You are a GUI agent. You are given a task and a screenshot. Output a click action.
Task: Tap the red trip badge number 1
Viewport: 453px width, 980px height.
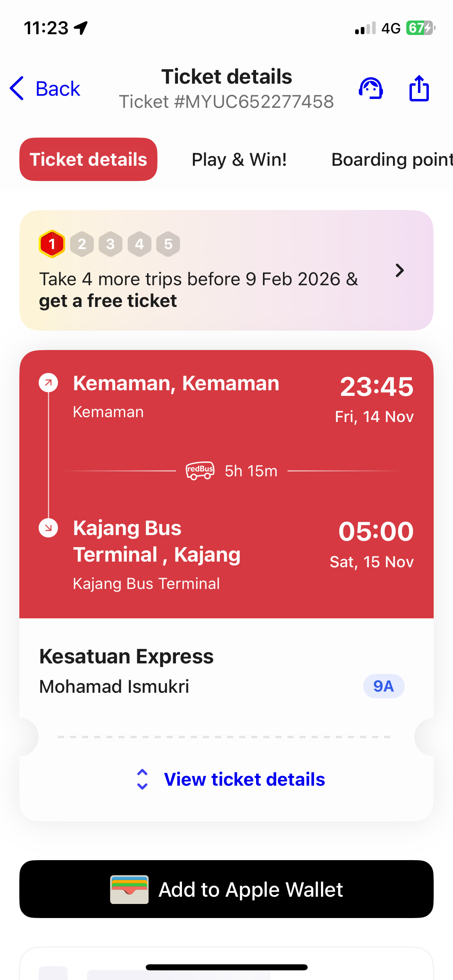52,244
